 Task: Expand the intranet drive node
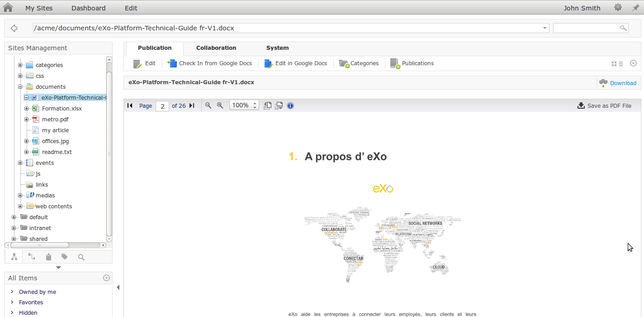(x=14, y=228)
